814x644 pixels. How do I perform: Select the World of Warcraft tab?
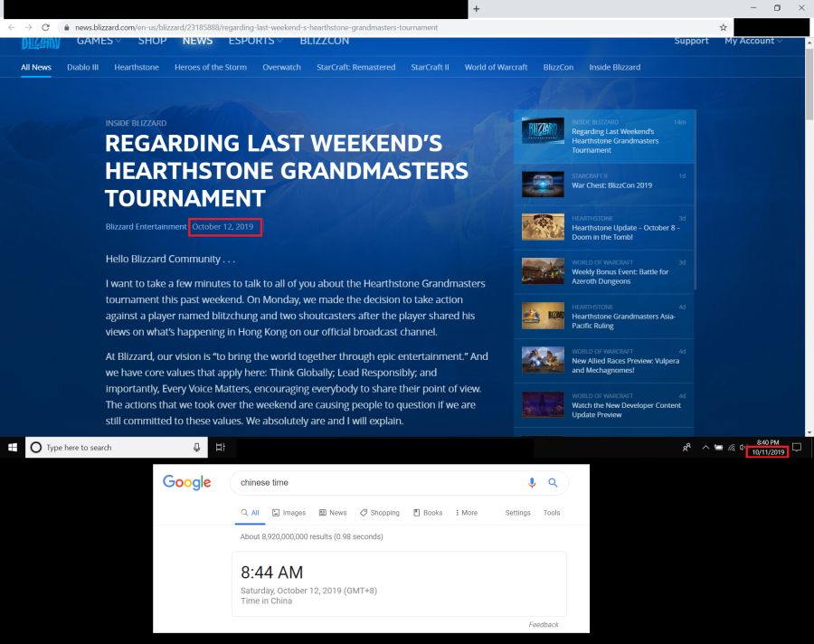pyautogui.click(x=496, y=67)
